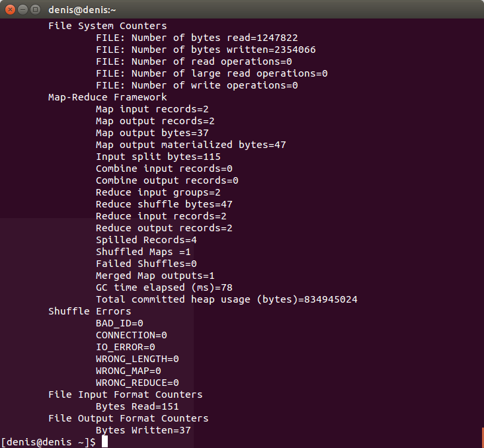Click the 'Bytes Read=151' line
The image size is (484, 448).
(x=138, y=406)
